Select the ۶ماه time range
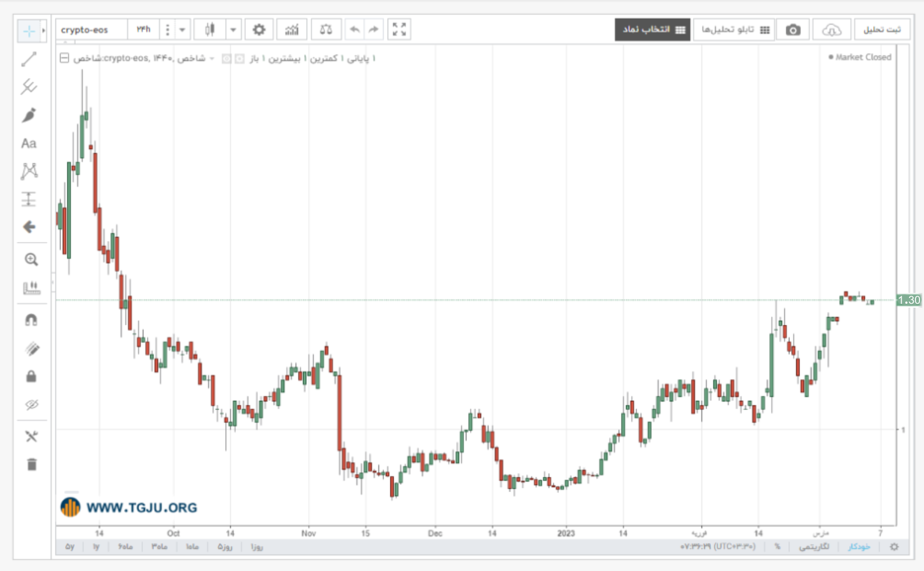 (126, 547)
